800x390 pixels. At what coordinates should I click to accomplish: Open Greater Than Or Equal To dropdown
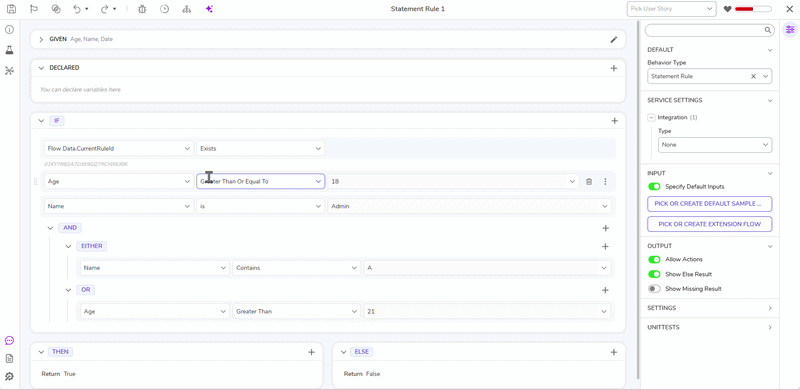coord(261,181)
